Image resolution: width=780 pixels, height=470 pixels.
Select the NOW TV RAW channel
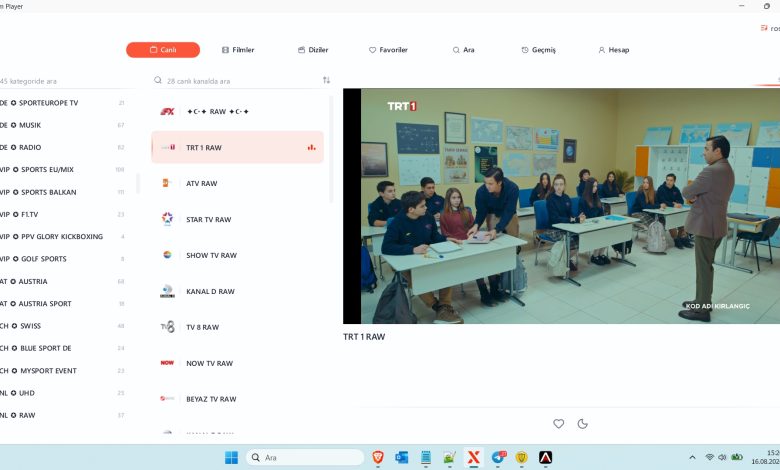pos(237,363)
